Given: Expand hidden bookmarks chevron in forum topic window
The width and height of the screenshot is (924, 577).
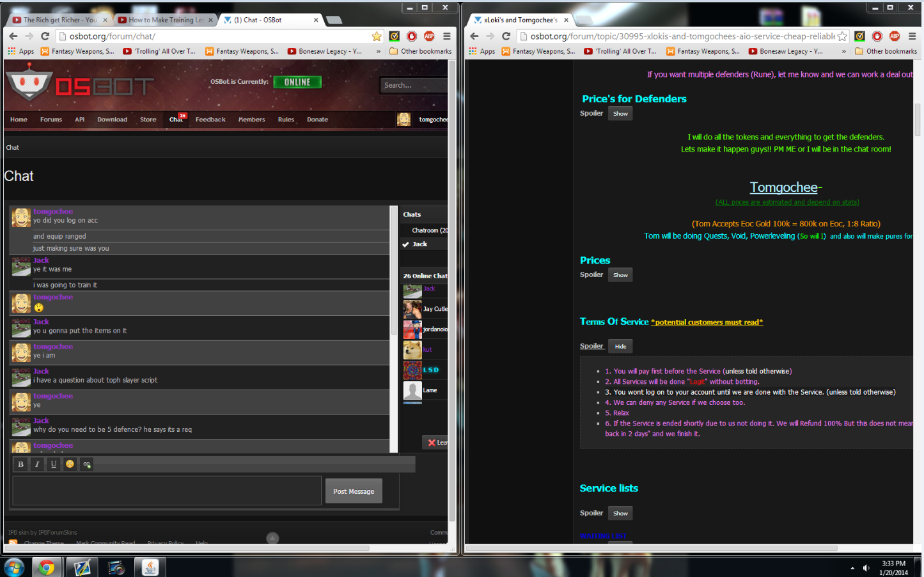Looking at the screenshot, I should click(x=843, y=51).
